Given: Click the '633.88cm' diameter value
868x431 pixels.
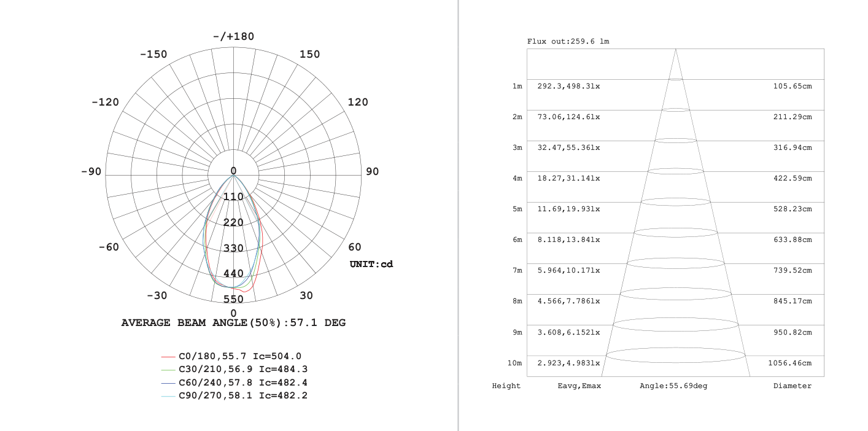Looking at the screenshot, I should coord(792,240).
